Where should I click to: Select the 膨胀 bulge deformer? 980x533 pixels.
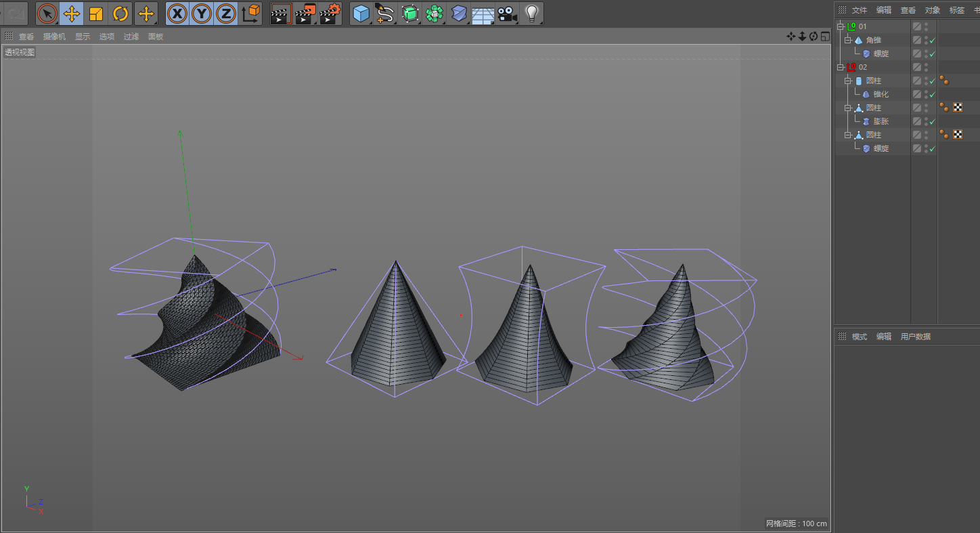pyautogui.click(x=881, y=121)
